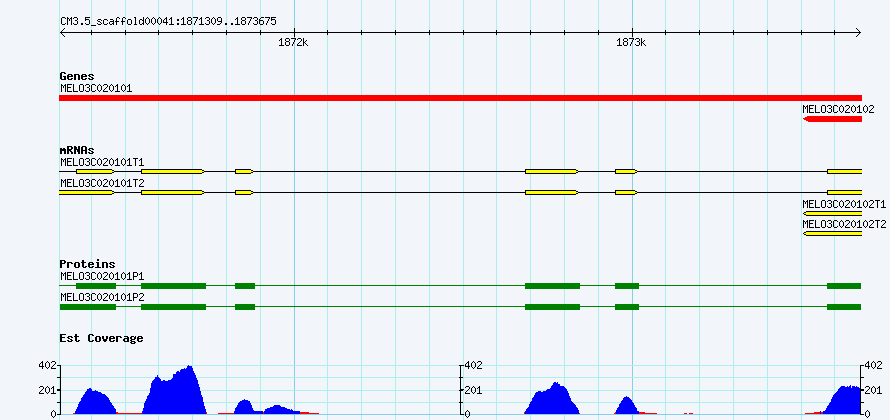The height and width of the screenshot is (420, 890).
Task: Click the 402 value on the left coverage axis
Action: 47,366
